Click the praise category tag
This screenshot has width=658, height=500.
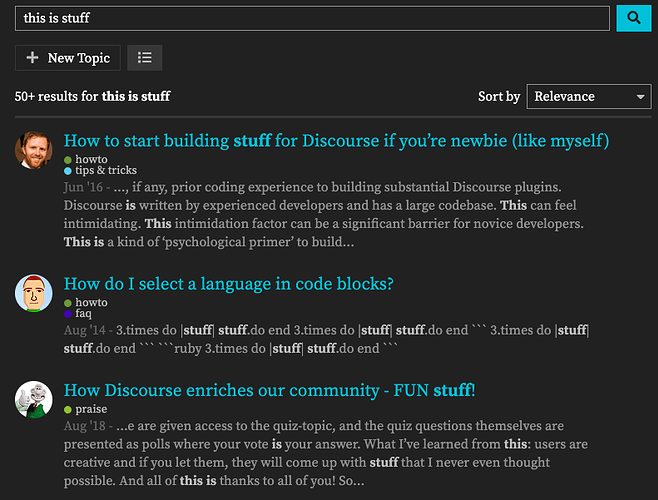tap(86, 409)
